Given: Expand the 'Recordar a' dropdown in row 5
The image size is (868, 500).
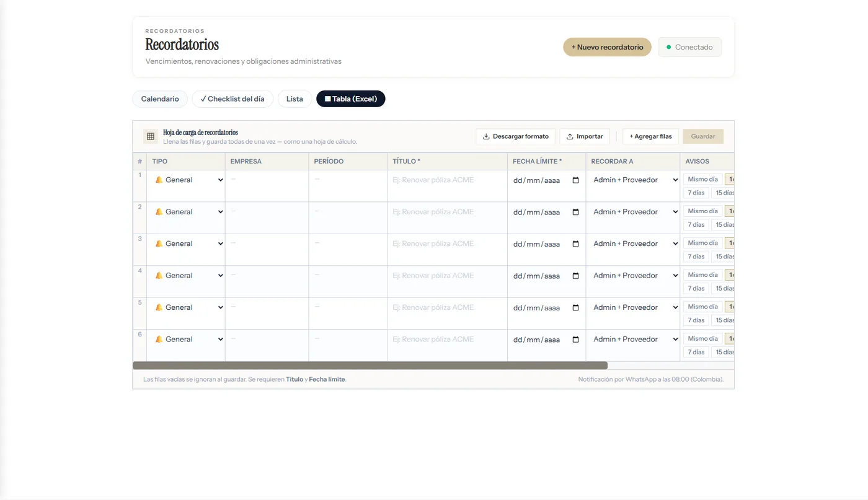Looking at the screenshot, I should pyautogui.click(x=633, y=307).
